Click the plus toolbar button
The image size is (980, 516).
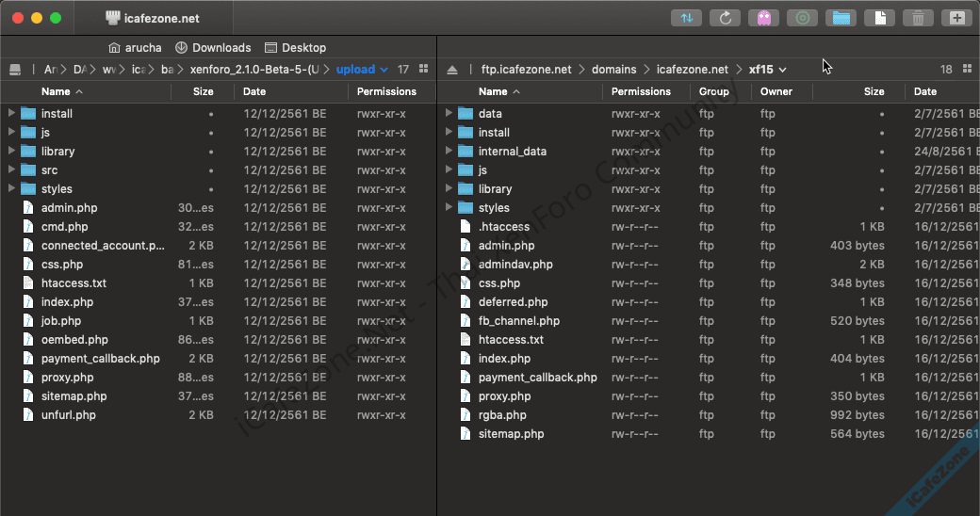point(956,18)
